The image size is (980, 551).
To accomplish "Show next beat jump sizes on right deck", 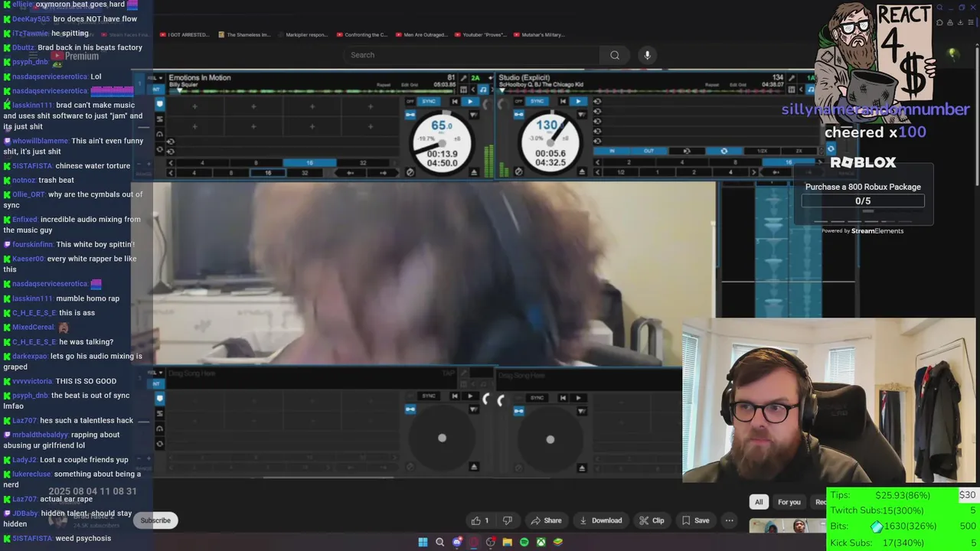I will pos(753,172).
